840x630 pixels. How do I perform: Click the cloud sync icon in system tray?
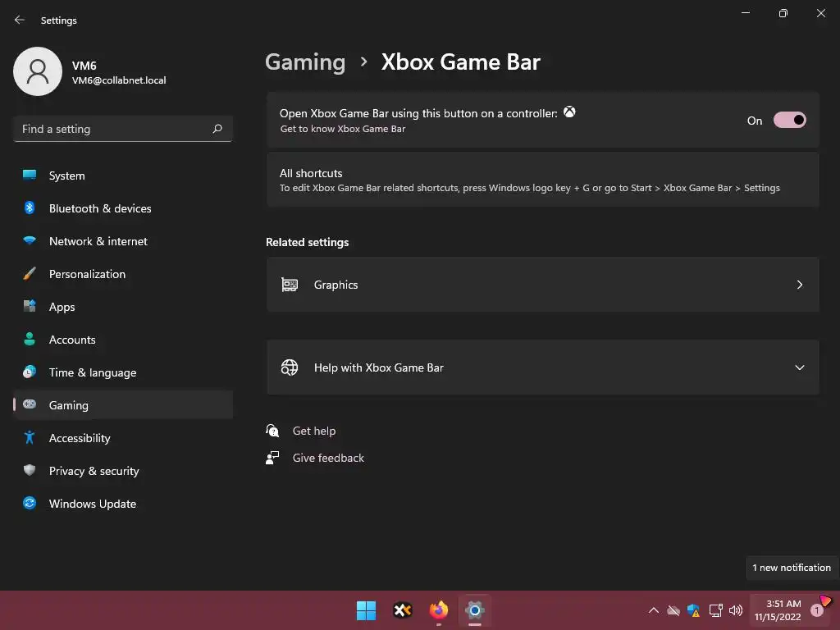coord(673,610)
